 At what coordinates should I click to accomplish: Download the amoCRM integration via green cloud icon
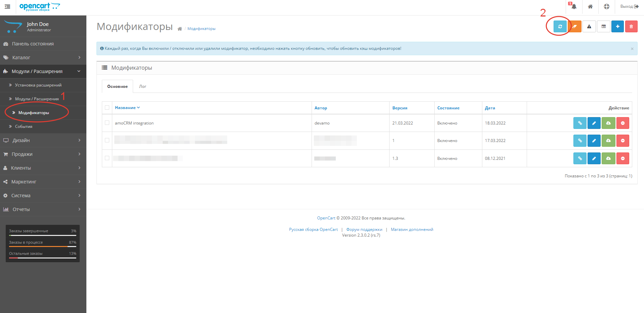coord(608,123)
